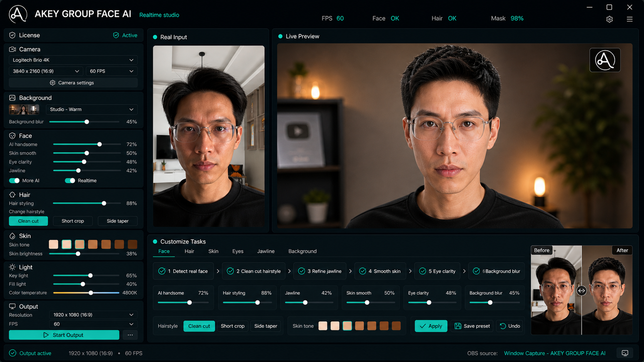Screen dimensions: 644x362
Task: Open the Output Resolution 1920 x 1080 dropdown
Action: 94,315
